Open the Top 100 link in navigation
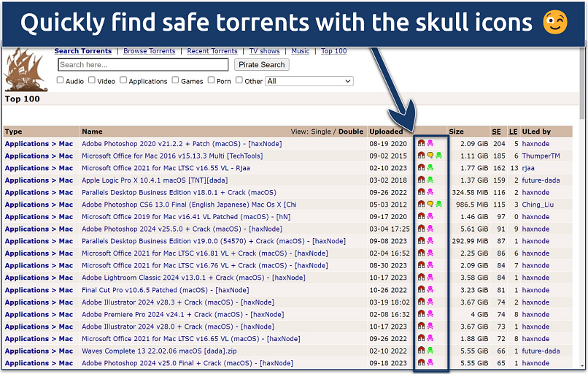 click(333, 51)
